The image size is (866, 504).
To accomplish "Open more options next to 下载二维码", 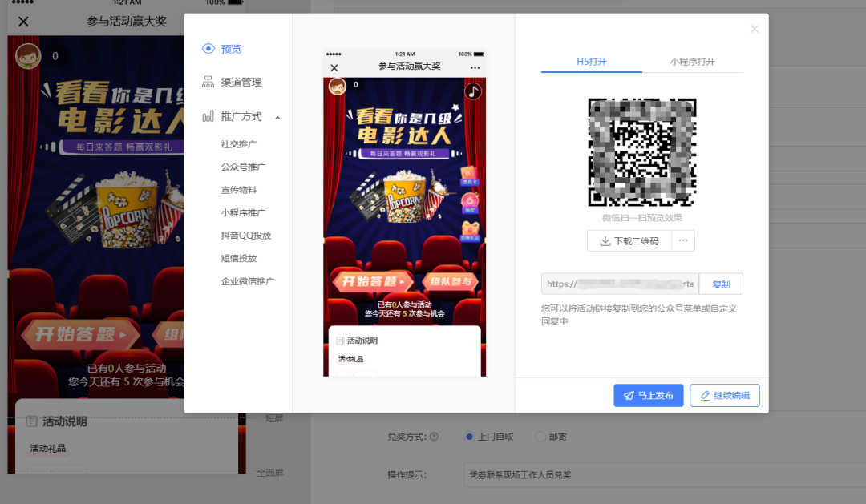I will tap(683, 240).
